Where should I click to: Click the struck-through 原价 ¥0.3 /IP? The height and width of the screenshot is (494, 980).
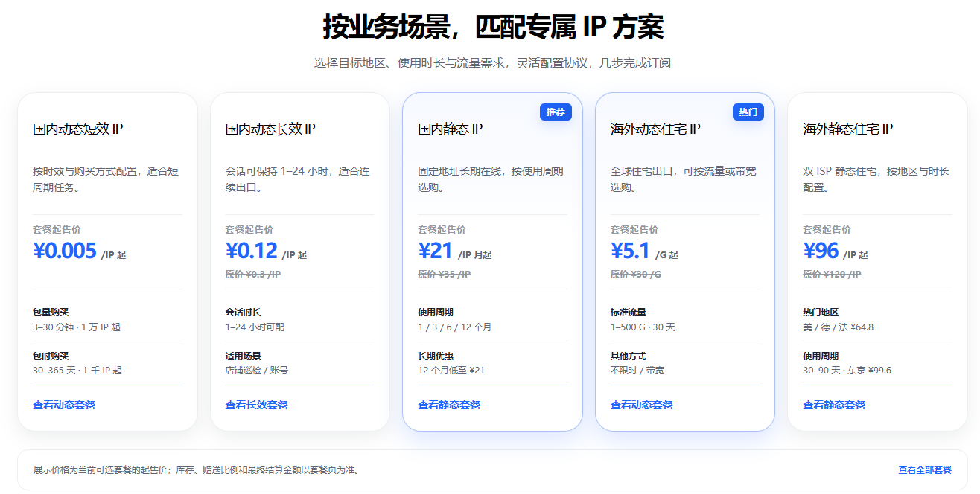[253, 275]
